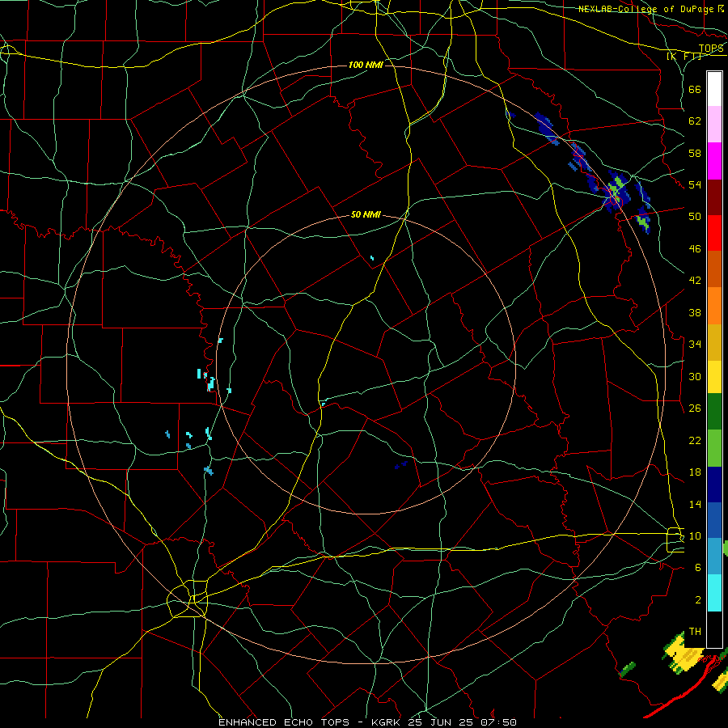Click the legend value '18'
Image resolution: width=728 pixels, height=728 pixels.
pyautogui.click(x=695, y=472)
